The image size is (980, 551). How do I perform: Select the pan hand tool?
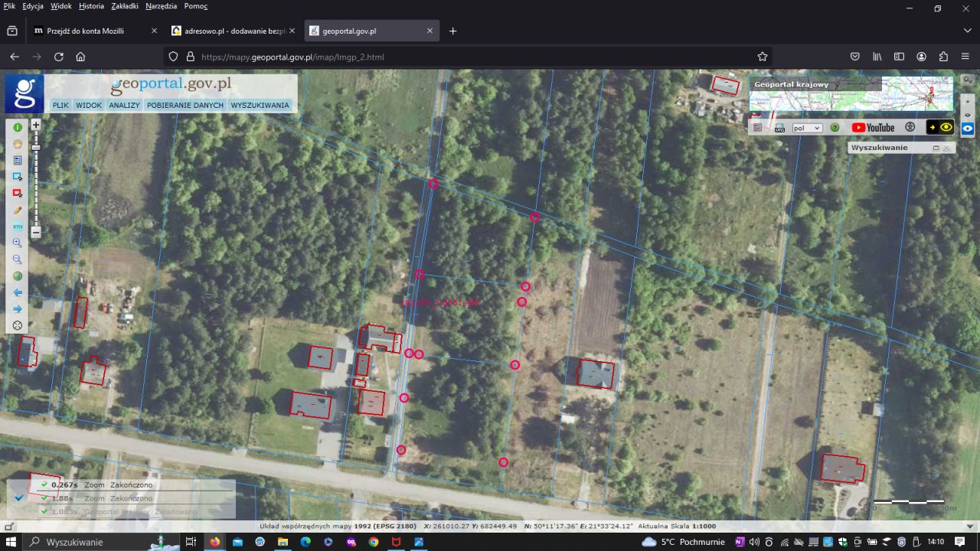pyautogui.click(x=17, y=144)
